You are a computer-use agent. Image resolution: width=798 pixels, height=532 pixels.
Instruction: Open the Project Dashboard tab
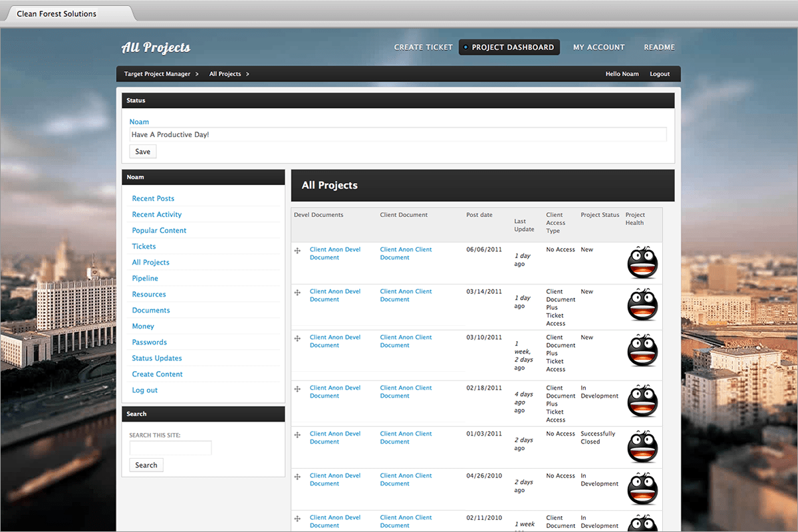[x=509, y=47]
